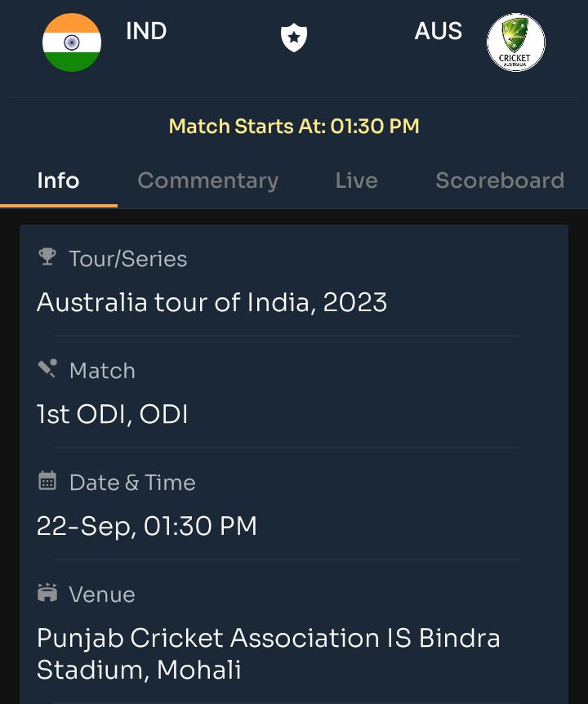The image size is (588, 704).
Task: Switch to the Commentary tab
Action: [207, 181]
